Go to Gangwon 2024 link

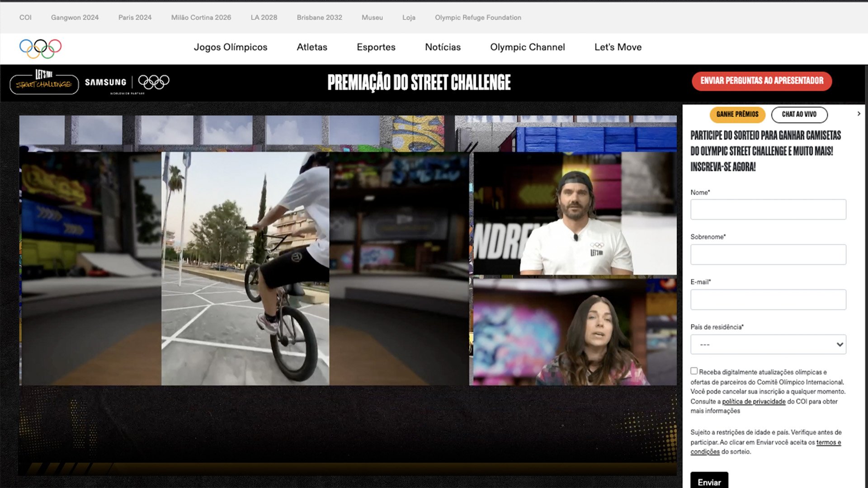[75, 18]
